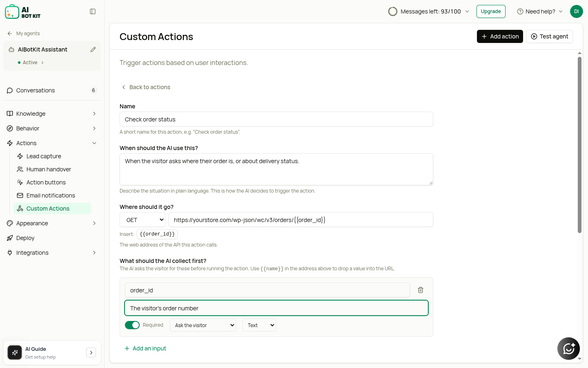
Task: Open AI Guide arrow button
Action: (91, 352)
